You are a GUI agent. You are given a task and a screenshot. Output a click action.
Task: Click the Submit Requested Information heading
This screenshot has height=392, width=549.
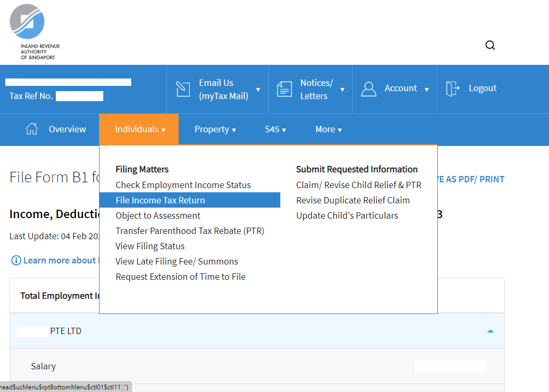coord(357,170)
